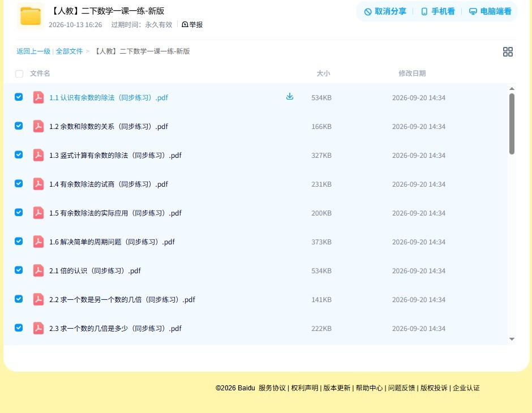
Task: Click PDF icon of 2.2 求一个数是另一个数的几倍
Action: point(38,299)
